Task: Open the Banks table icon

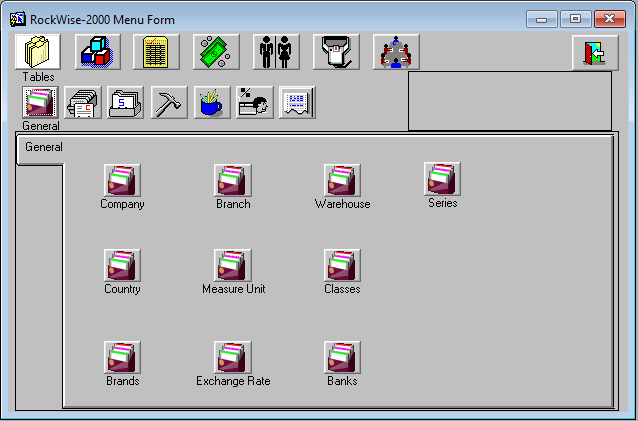Action: point(342,357)
